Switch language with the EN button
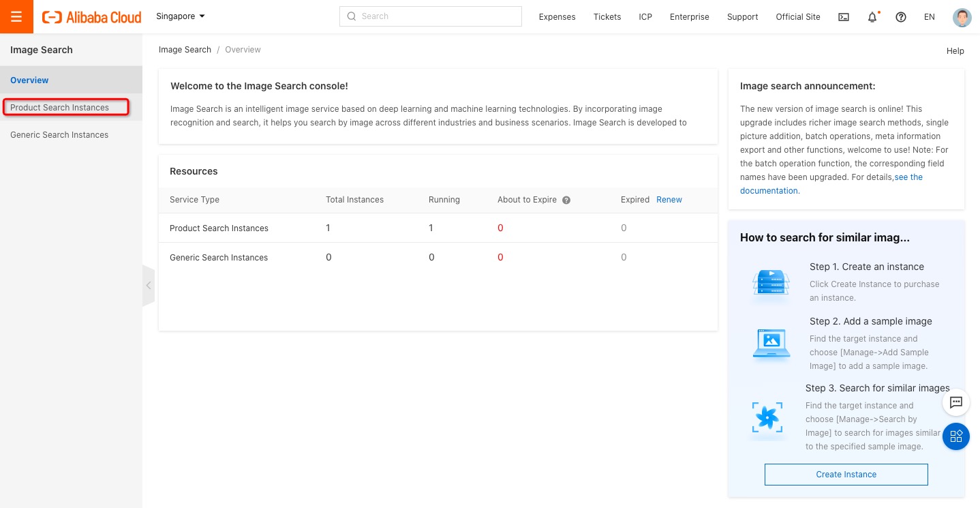 tap(930, 17)
